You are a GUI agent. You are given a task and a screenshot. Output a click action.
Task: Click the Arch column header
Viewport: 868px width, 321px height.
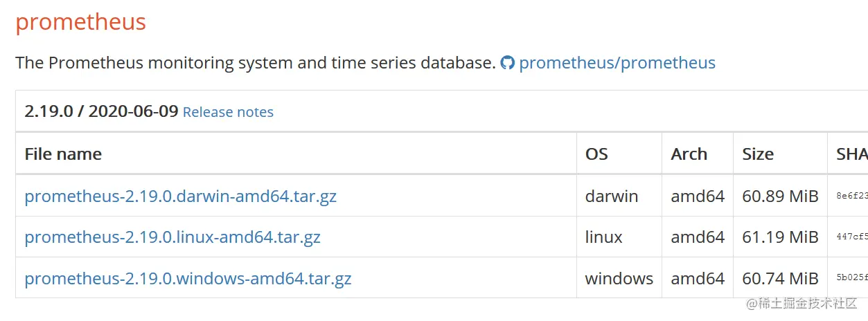[689, 154]
